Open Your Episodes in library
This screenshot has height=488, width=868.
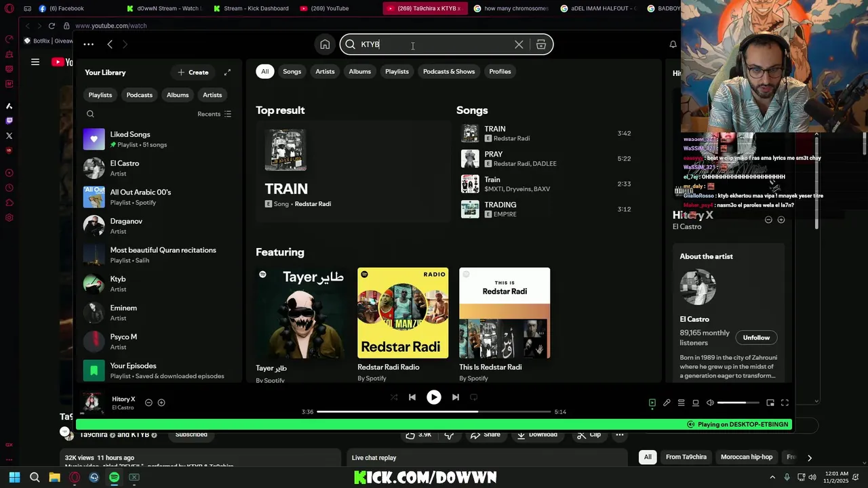pos(159,371)
